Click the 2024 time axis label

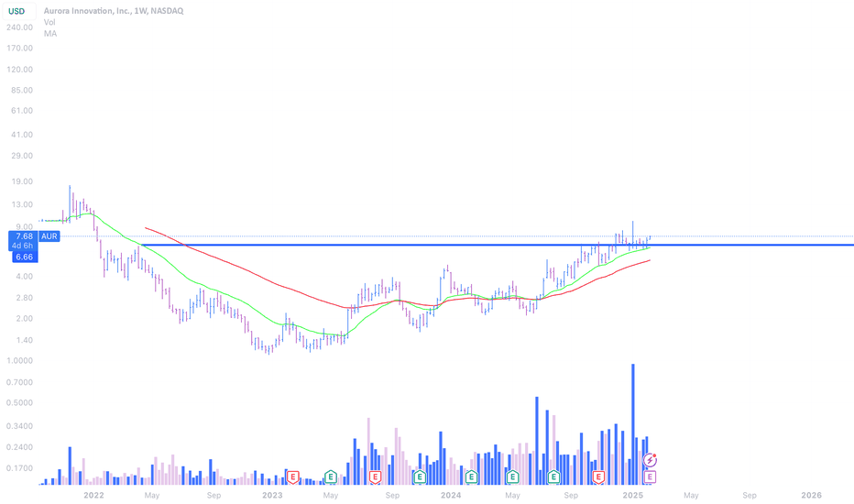click(x=451, y=495)
